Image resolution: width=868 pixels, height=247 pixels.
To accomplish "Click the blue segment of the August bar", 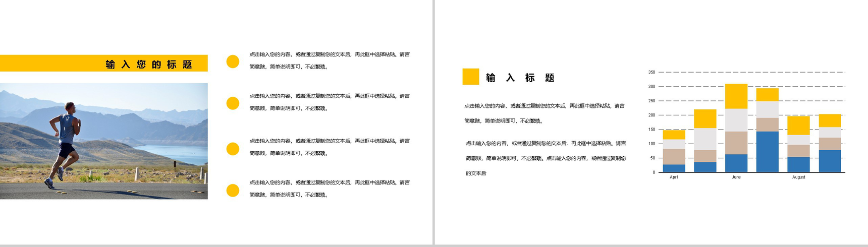I will point(798,165).
